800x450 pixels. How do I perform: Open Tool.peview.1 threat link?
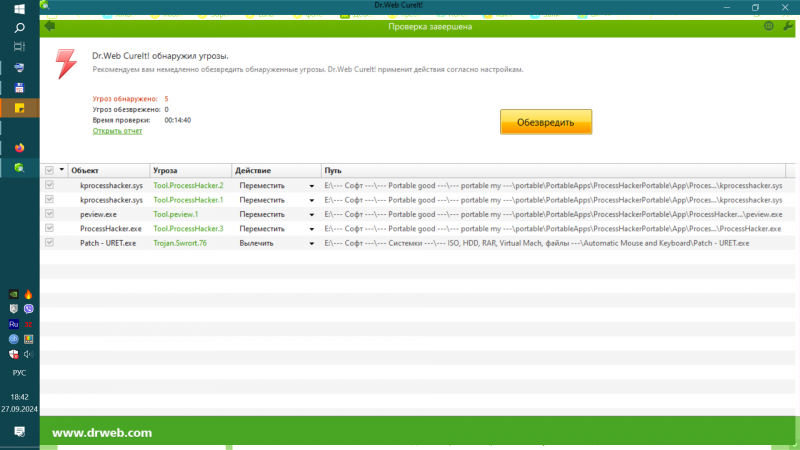(176, 214)
